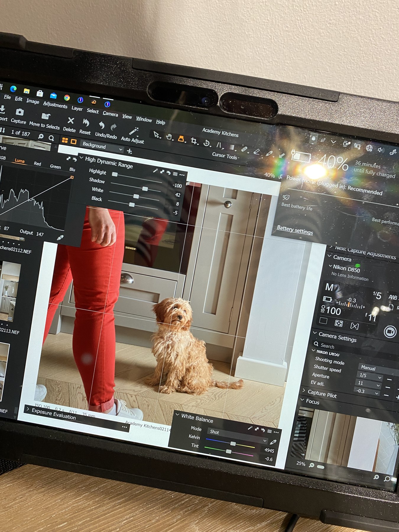Collapse the High Dynamic Range panel

[x=82, y=158]
